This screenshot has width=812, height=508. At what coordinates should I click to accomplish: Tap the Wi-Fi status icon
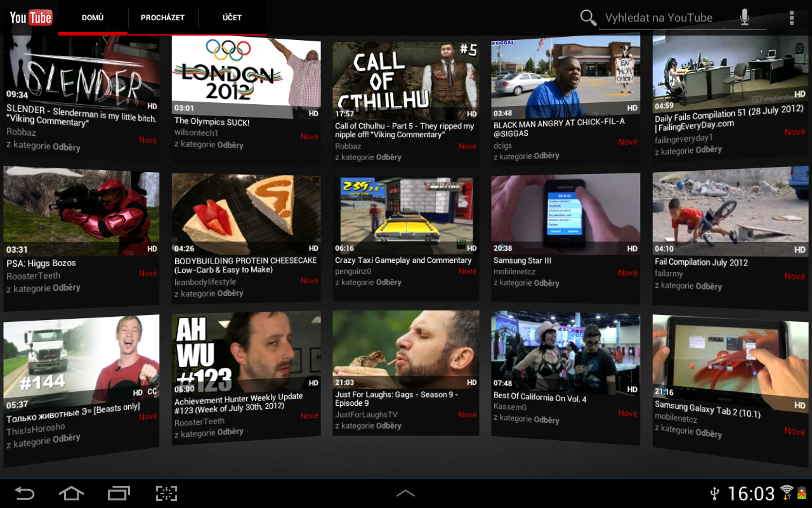787,493
